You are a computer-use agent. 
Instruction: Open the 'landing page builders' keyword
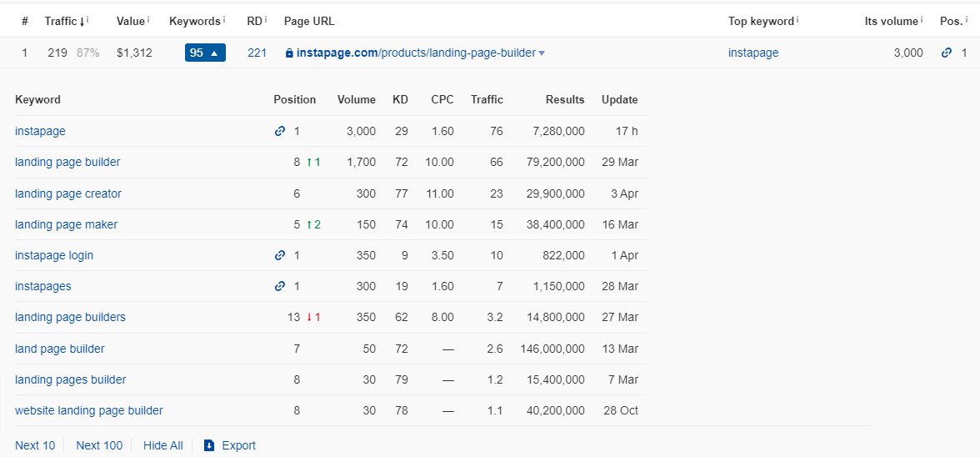[70, 317]
